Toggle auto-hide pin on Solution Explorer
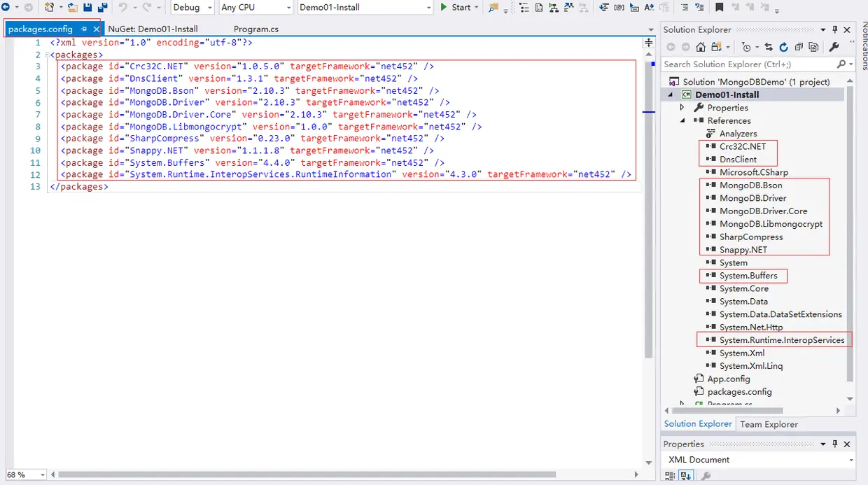This screenshot has height=485, width=868. pyautogui.click(x=835, y=29)
